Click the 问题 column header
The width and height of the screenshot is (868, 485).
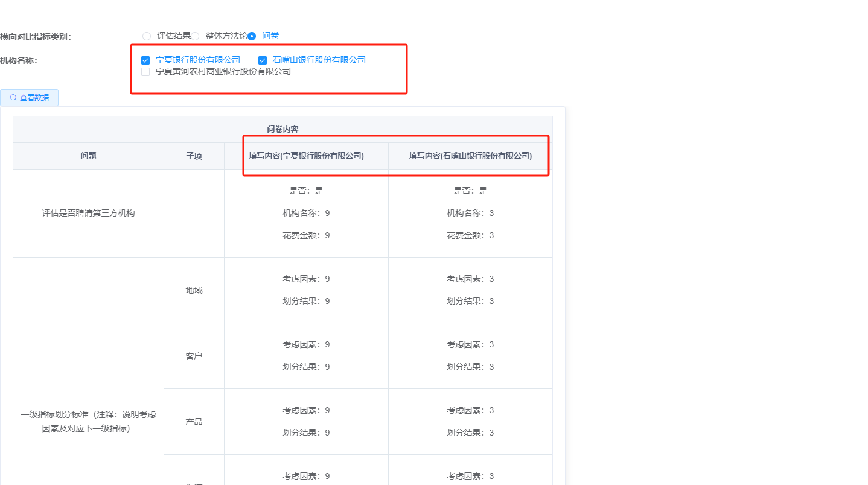(x=88, y=156)
